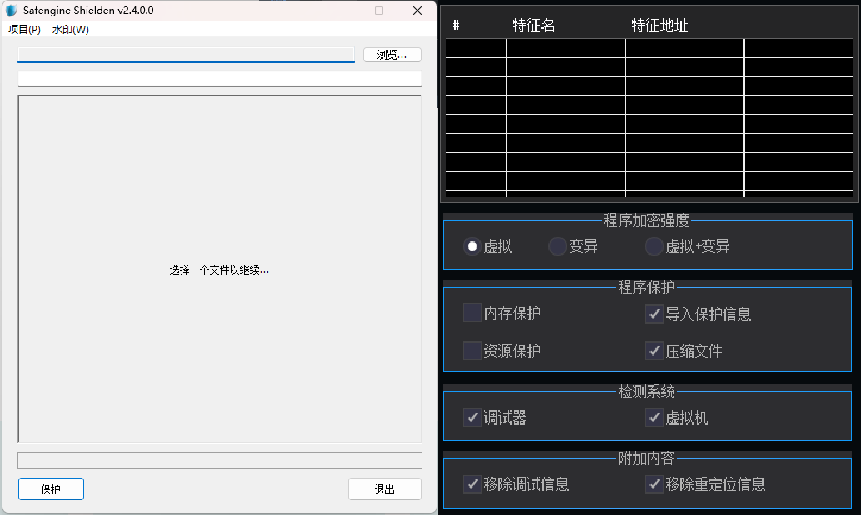Select the 虚拟 radio button
This screenshot has width=861, height=515.
[472, 247]
